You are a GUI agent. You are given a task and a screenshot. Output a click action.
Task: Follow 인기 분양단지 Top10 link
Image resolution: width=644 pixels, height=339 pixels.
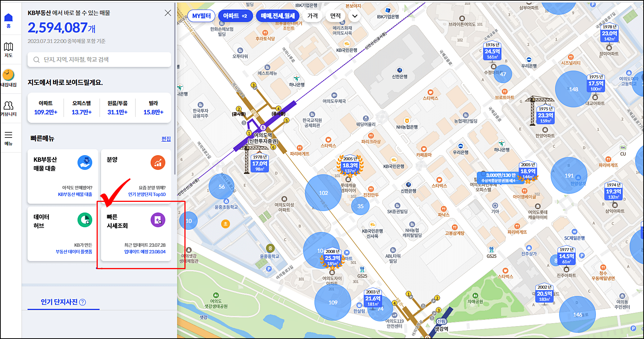[x=147, y=195]
